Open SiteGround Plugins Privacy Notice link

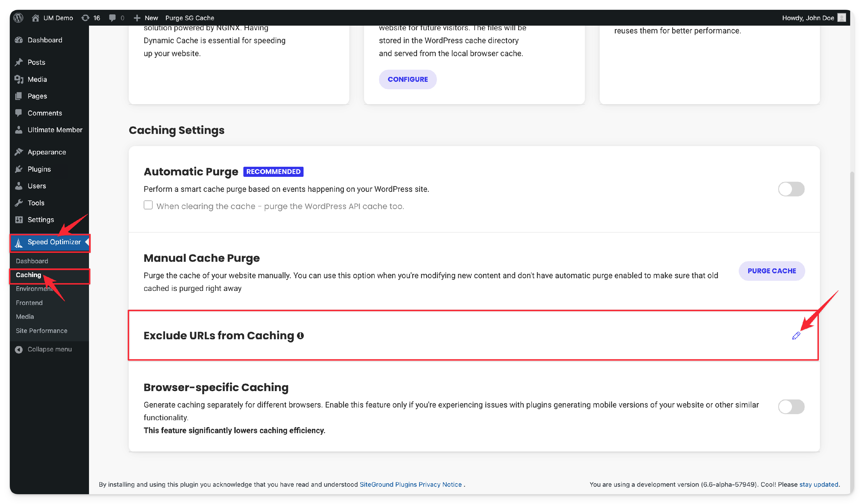pos(411,485)
